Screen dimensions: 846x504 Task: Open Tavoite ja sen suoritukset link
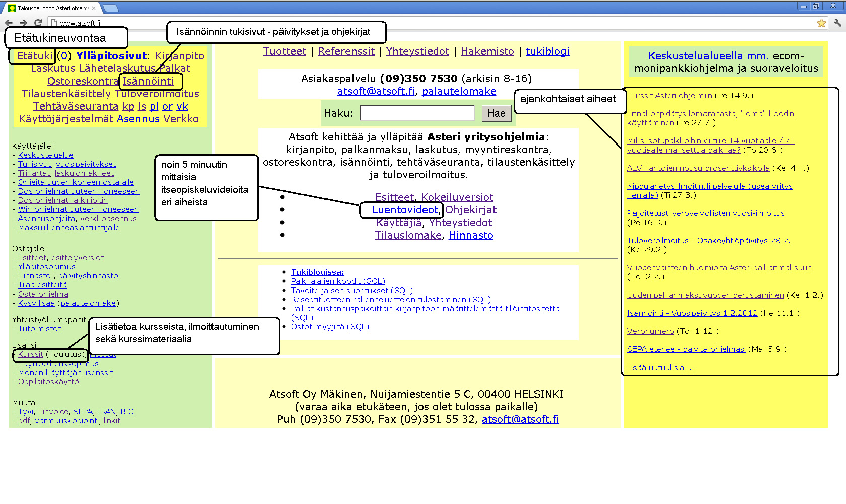click(351, 291)
